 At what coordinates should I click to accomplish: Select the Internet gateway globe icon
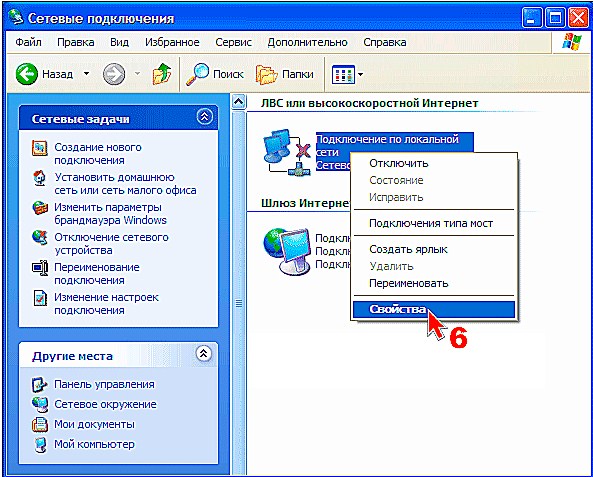coord(287,250)
